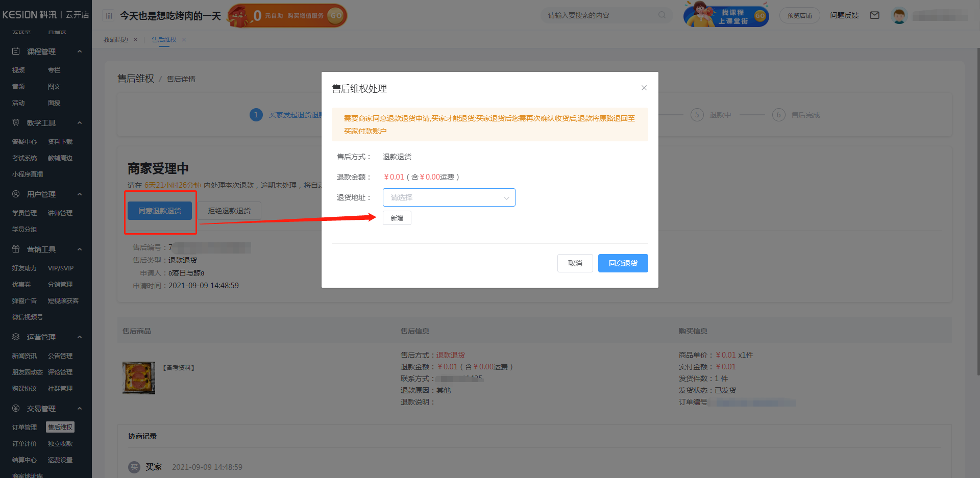Click the search magnifier icon
This screenshot has height=478, width=980.
click(x=661, y=15)
